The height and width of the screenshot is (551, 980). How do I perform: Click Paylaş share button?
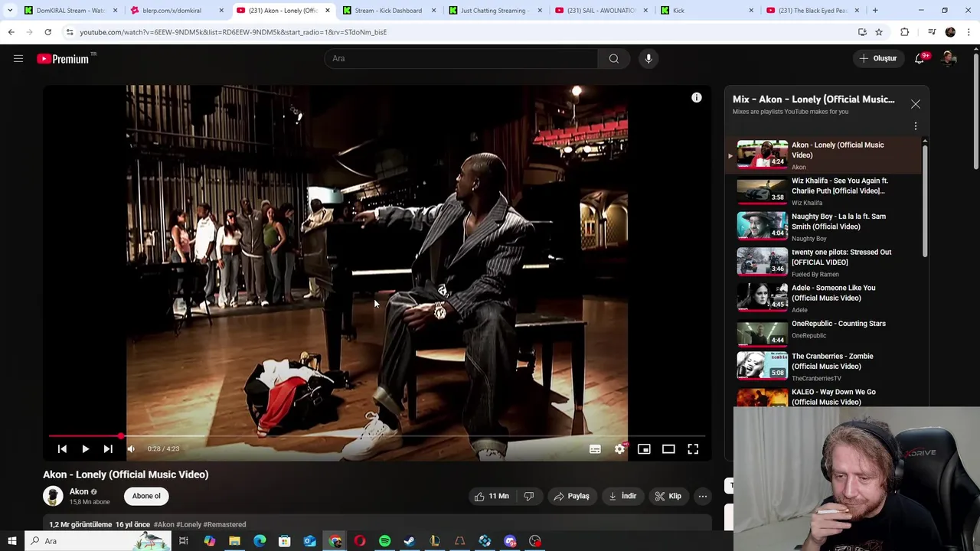tap(571, 497)
